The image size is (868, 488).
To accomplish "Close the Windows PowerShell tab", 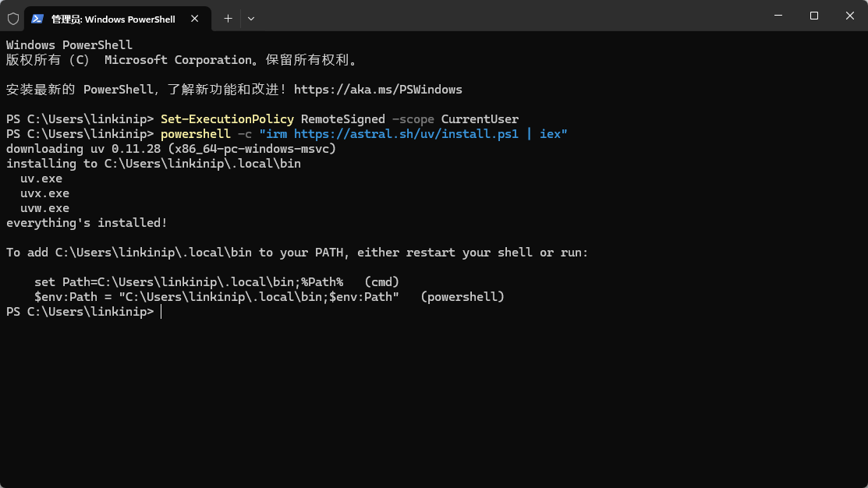I will click(194, 19).
